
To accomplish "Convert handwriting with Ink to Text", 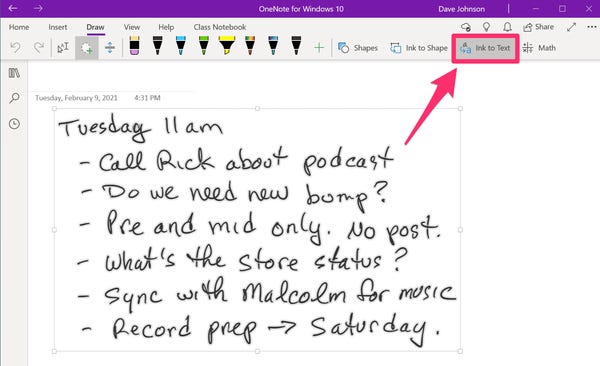I will click(485, 48).
